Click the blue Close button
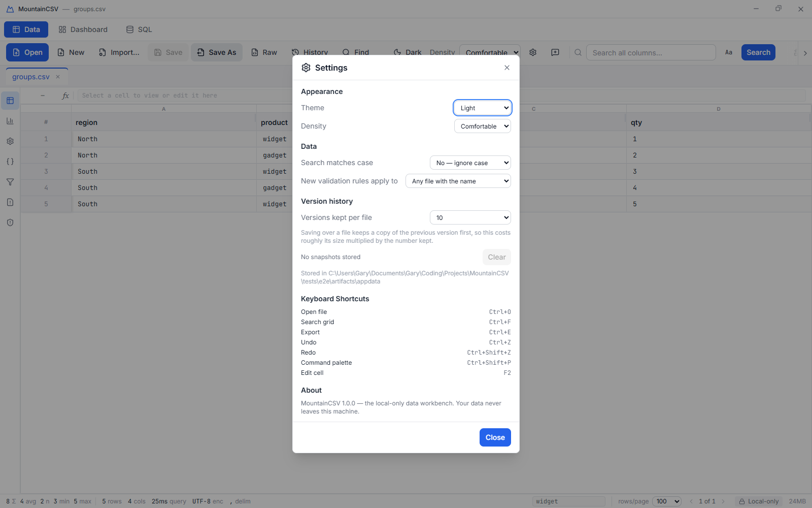The image size is (812, 508). click(x=495, y=437)
